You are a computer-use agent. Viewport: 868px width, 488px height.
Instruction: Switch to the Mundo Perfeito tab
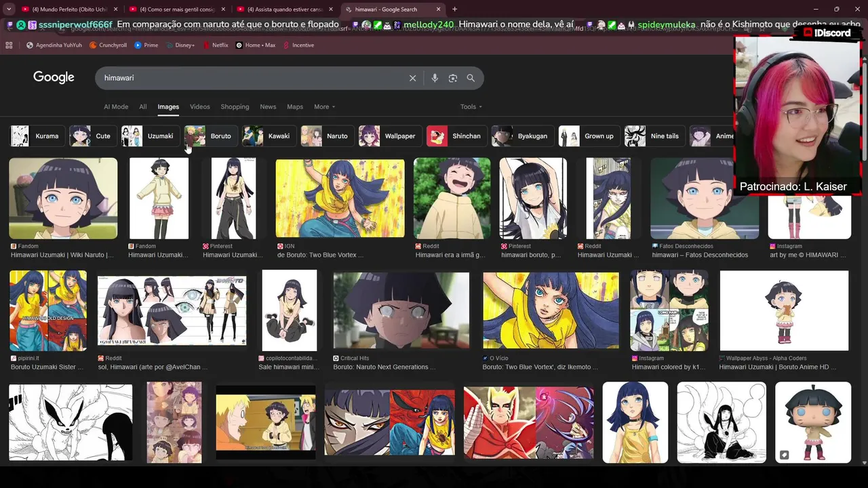coord(68,9)
